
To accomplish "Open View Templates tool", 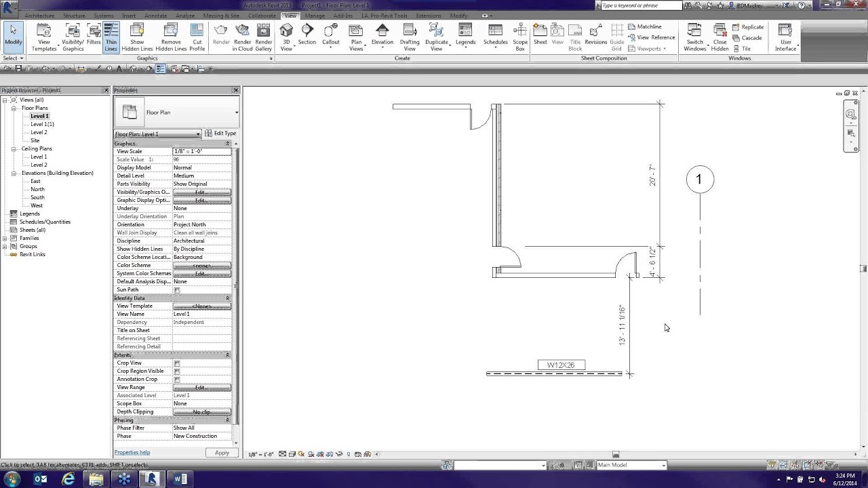I will coord(44,37).
